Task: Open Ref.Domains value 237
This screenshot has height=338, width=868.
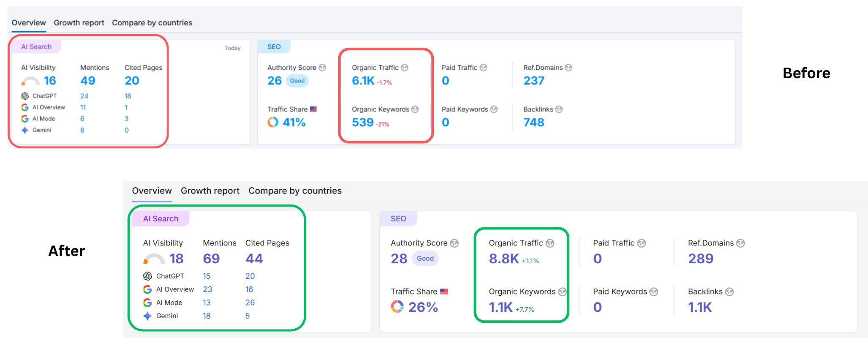Action: click(534, 81)
